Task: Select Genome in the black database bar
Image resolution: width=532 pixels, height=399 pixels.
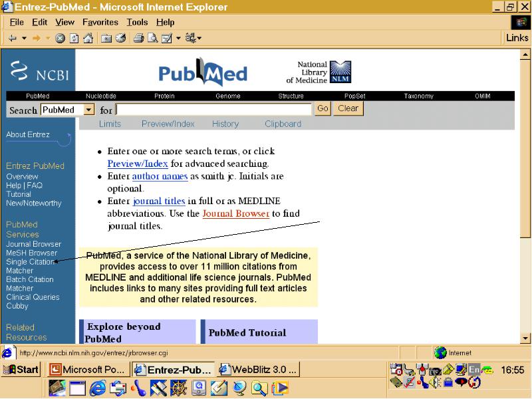Action: point(227,96)
